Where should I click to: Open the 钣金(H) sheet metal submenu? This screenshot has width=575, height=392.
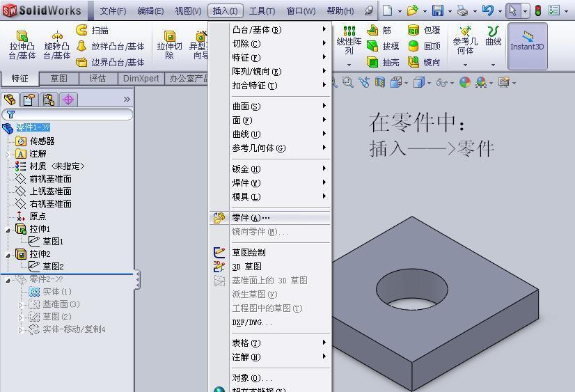point(270,169)
